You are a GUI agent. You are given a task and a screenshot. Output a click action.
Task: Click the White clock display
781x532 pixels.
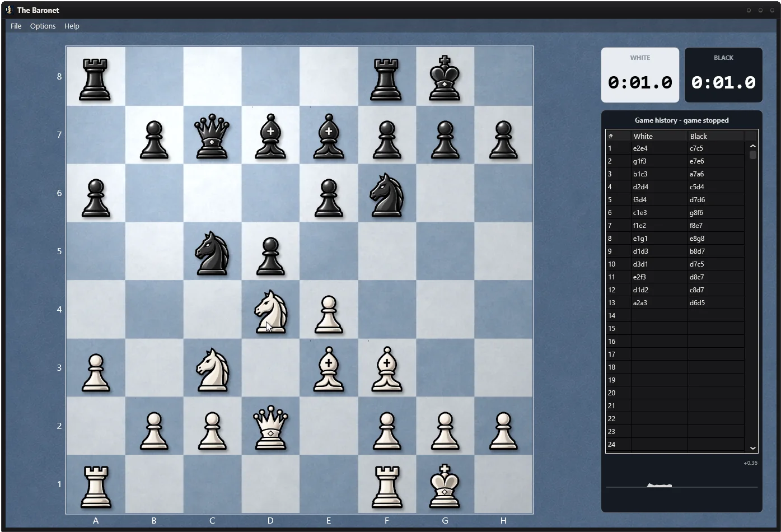point(640,75)
